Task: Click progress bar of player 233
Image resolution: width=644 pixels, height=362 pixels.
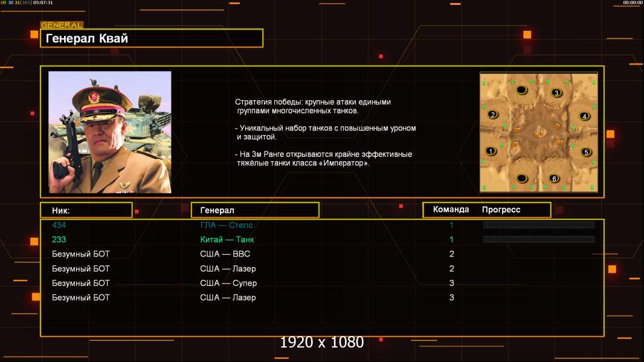Action: [539, 239]
